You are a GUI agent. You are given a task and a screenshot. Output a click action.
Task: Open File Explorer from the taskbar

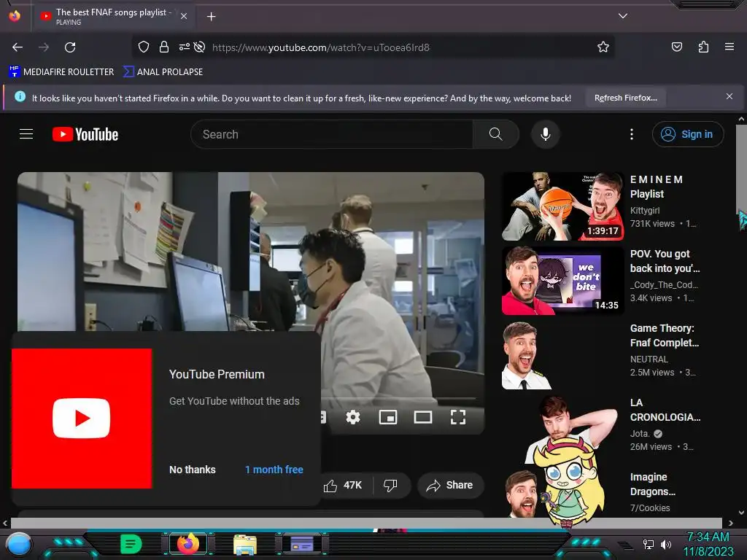245,544
